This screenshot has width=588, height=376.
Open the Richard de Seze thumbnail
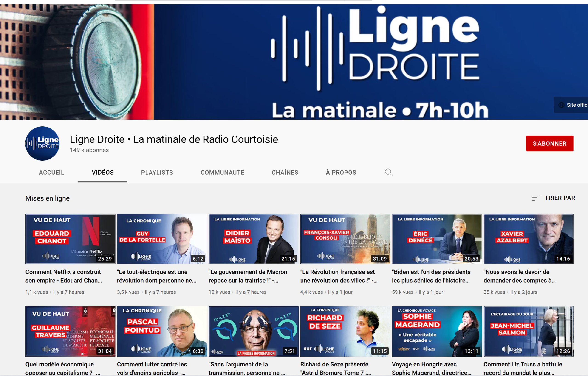pyautogui.click(x=345, y=331)
